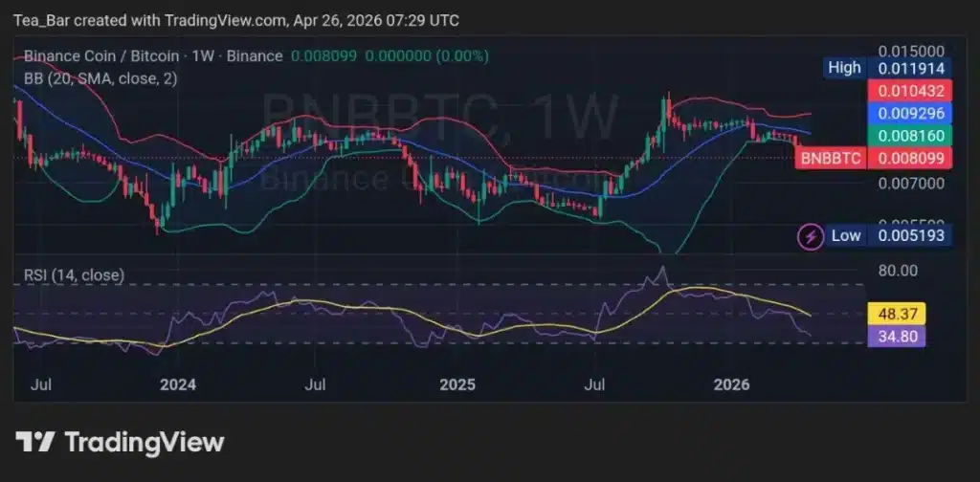980x482 pixels.
Task: Click the 0.015000 price axis label
Action: 911,51
